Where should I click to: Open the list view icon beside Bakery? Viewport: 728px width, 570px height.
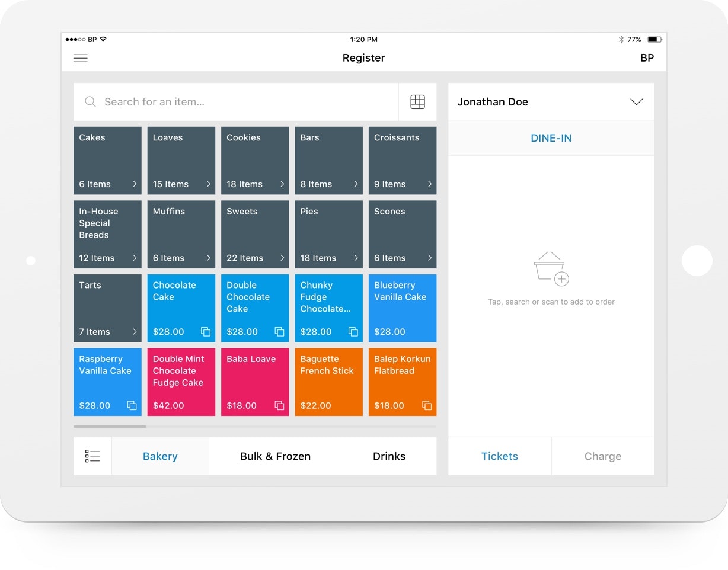pyautogui.click(x=92, y=456)
